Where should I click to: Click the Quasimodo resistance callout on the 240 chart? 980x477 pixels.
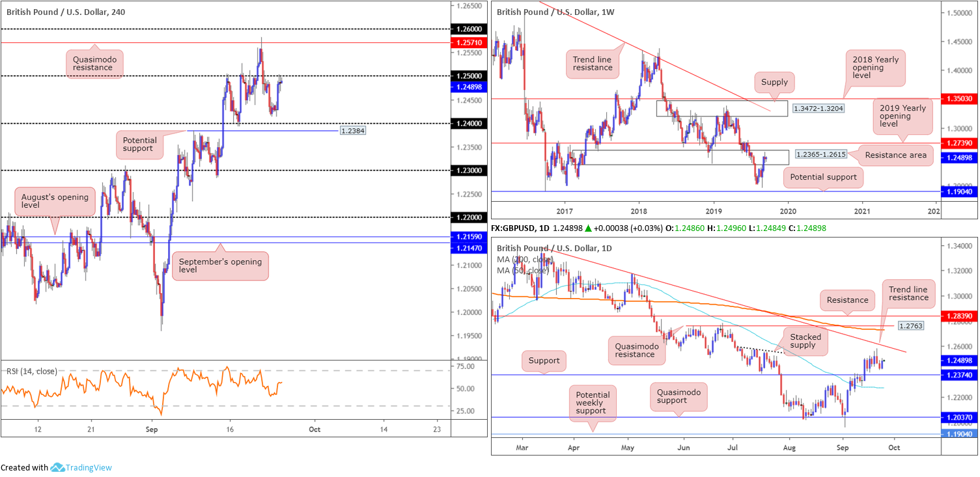click(94, 63)
